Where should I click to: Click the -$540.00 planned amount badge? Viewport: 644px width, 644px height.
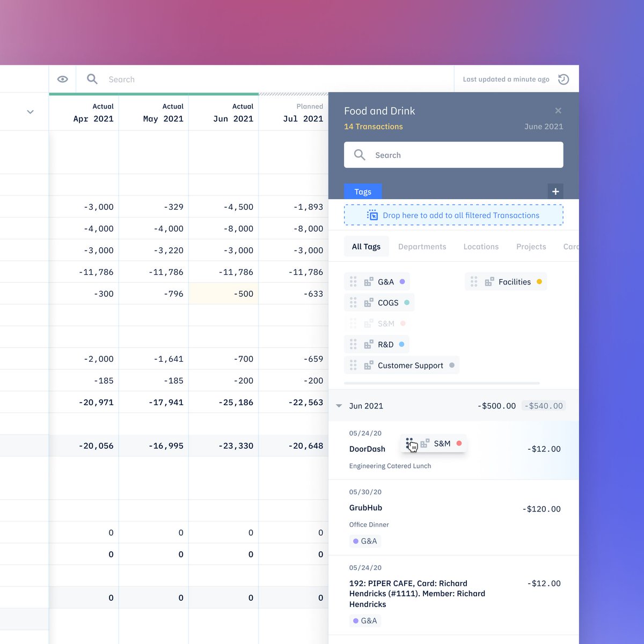544,406
